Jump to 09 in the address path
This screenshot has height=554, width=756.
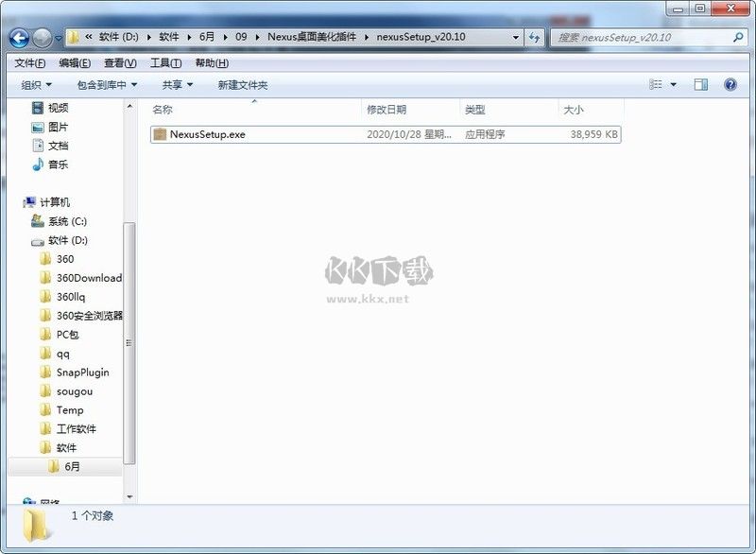click(241, 37)
